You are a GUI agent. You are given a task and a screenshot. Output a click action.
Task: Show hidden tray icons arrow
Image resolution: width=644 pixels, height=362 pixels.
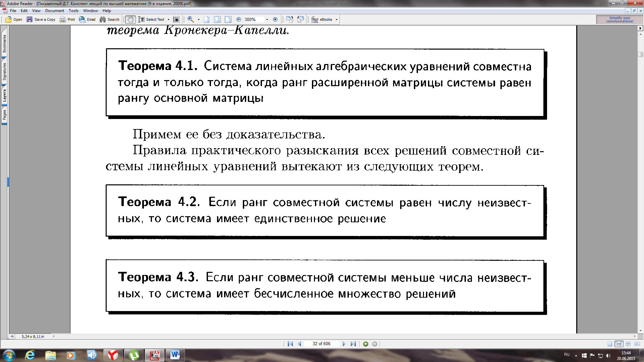point(576,356)
